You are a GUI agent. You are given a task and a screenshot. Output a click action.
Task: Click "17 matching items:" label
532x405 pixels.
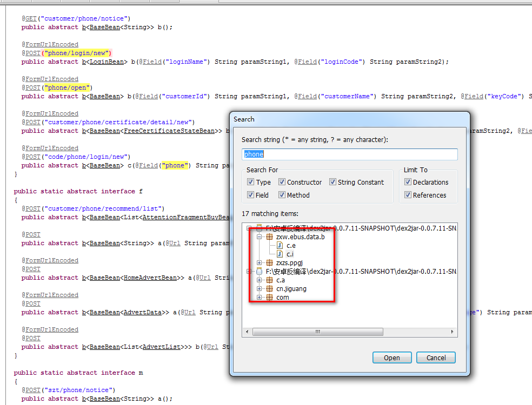tap(270, 213)
